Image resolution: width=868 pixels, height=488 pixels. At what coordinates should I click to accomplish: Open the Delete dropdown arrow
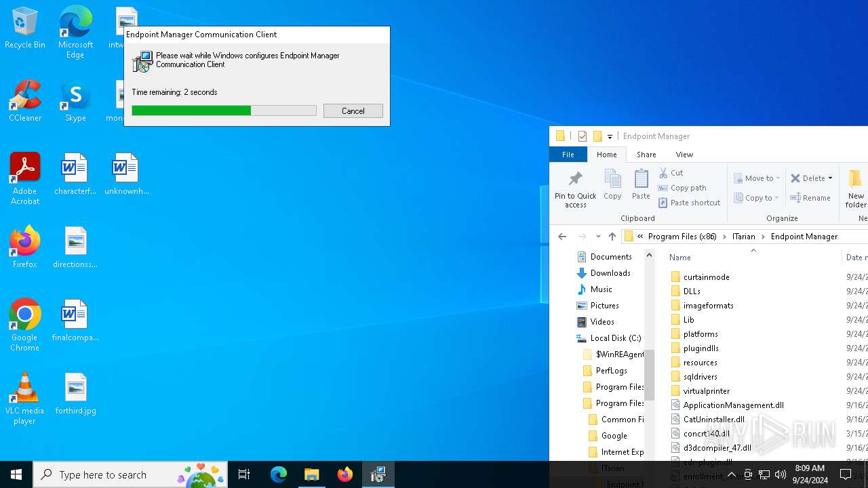pos(830,178)
